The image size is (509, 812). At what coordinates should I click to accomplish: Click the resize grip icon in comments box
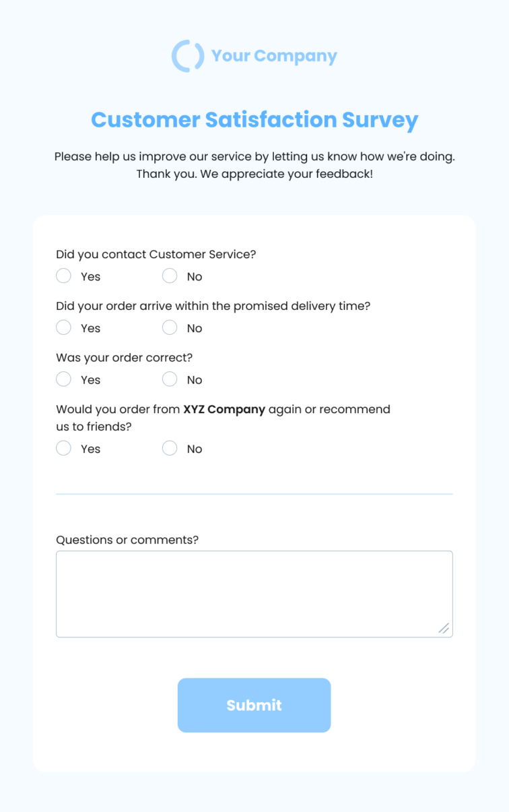444,628
